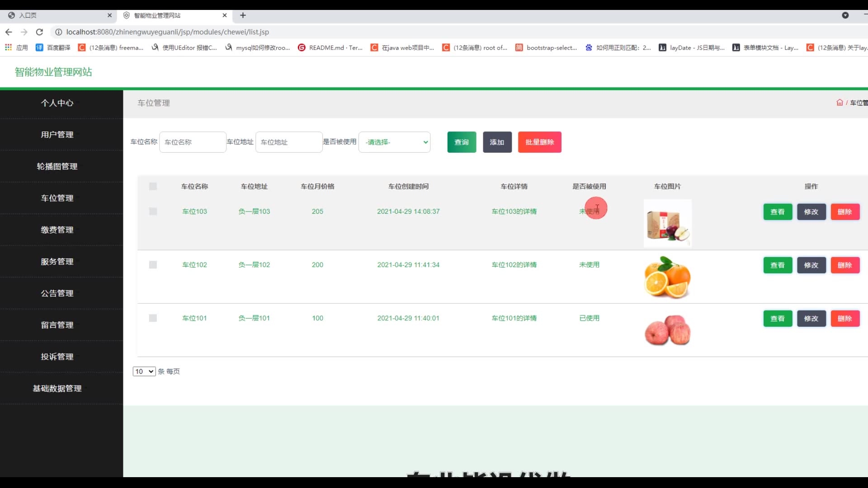Click the site info icon in address bar
This screenshot has width=868, height=488.
tap(58, 32)
